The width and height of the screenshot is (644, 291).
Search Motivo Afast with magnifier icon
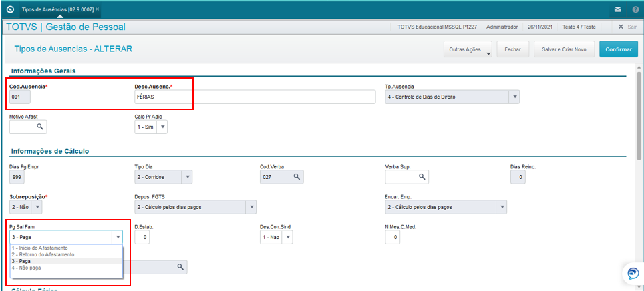[40, 127]
